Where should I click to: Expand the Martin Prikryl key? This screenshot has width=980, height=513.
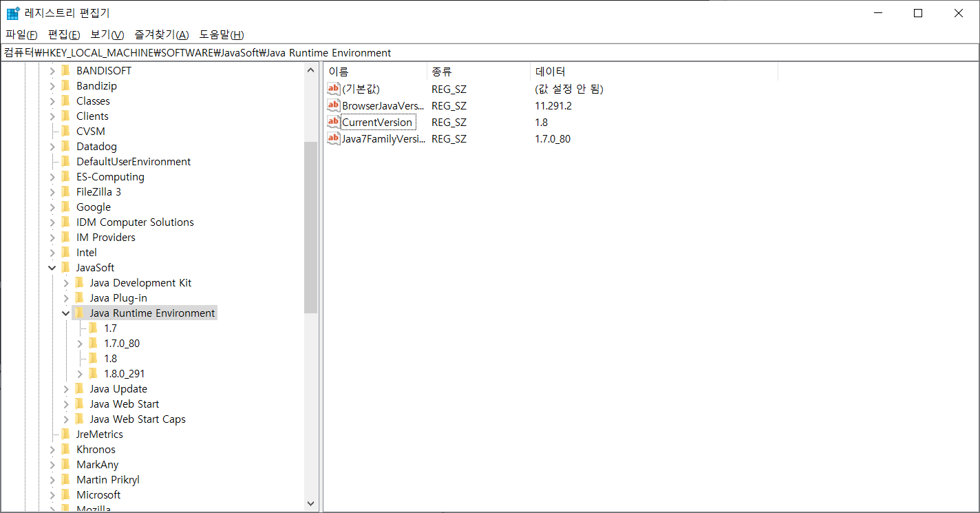[x=52, y=479]
